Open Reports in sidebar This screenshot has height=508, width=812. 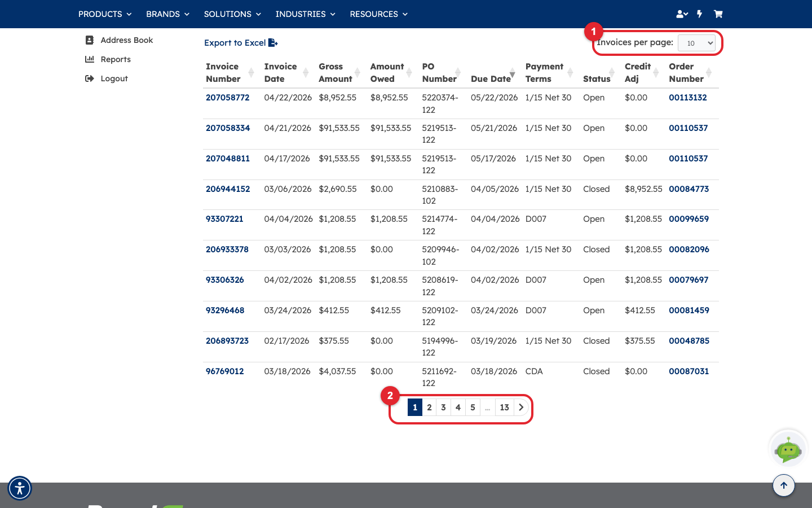point(108,59)
